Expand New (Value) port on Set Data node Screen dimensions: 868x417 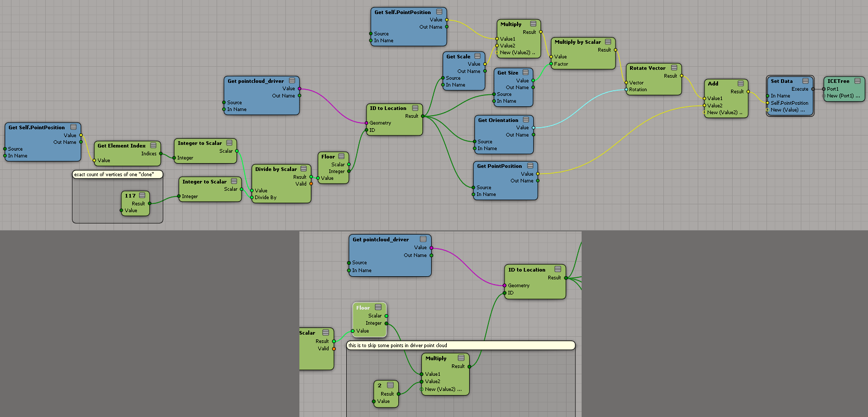tap(787, 110)
